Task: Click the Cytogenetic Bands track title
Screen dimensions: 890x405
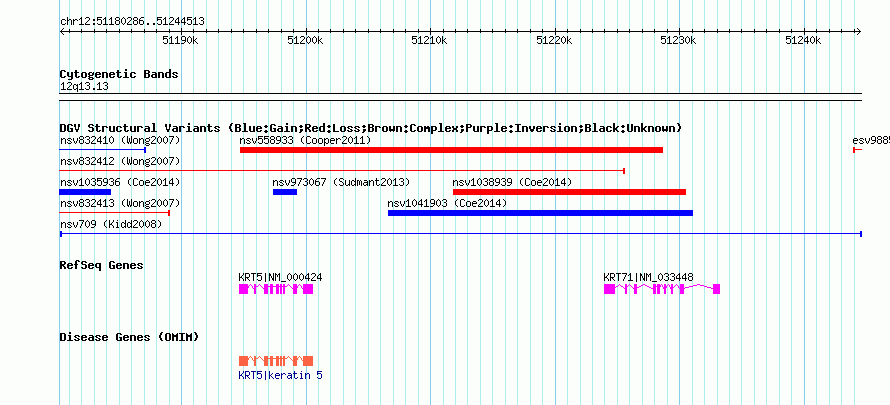Action: tap(119, 74)
